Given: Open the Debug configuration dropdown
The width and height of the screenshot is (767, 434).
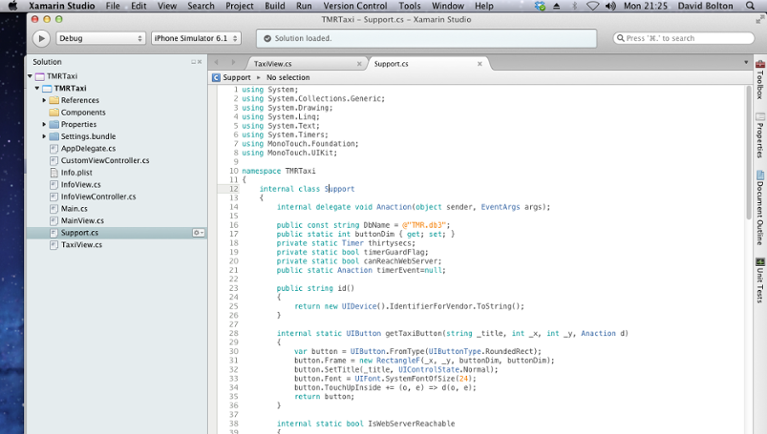Looking at the screenshot, I should coord(100,38).
